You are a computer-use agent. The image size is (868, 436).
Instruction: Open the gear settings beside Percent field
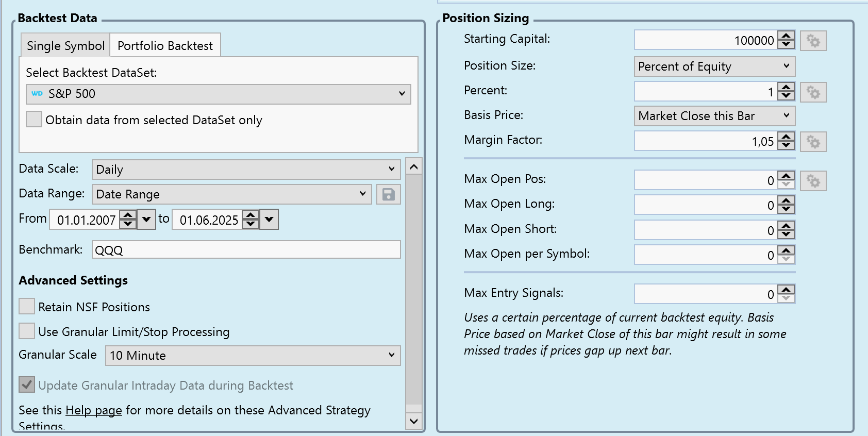813,92
